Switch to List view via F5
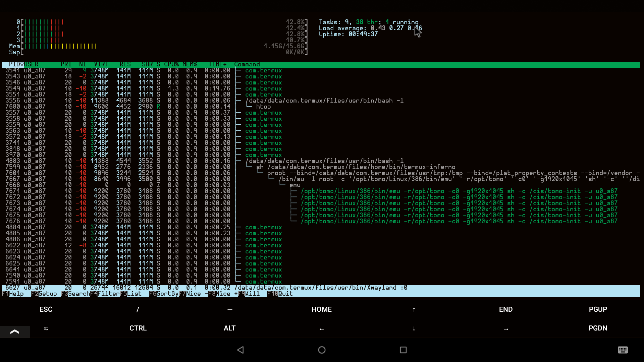644x362 pixels. pos(131,294)
